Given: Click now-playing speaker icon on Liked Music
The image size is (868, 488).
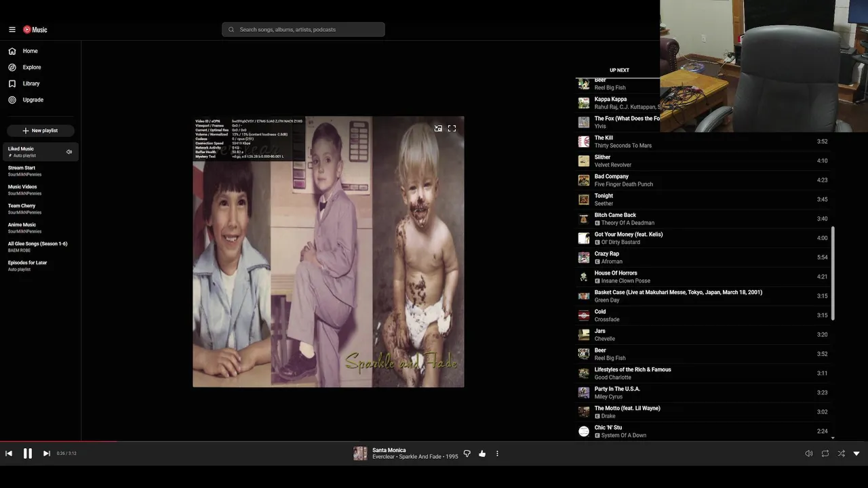Looking at the screenshot, I should [69, 152].
